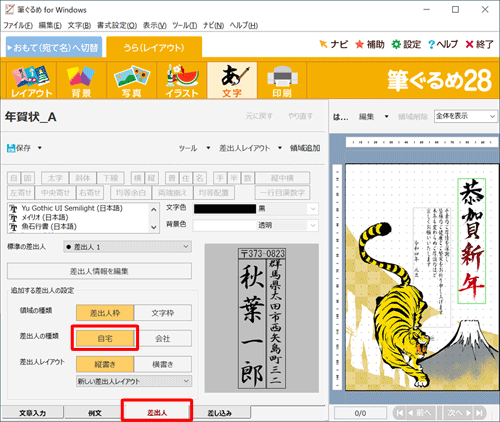The image size is (500, 422).
Task: Jump to first record button
Action: pos(399,413)
